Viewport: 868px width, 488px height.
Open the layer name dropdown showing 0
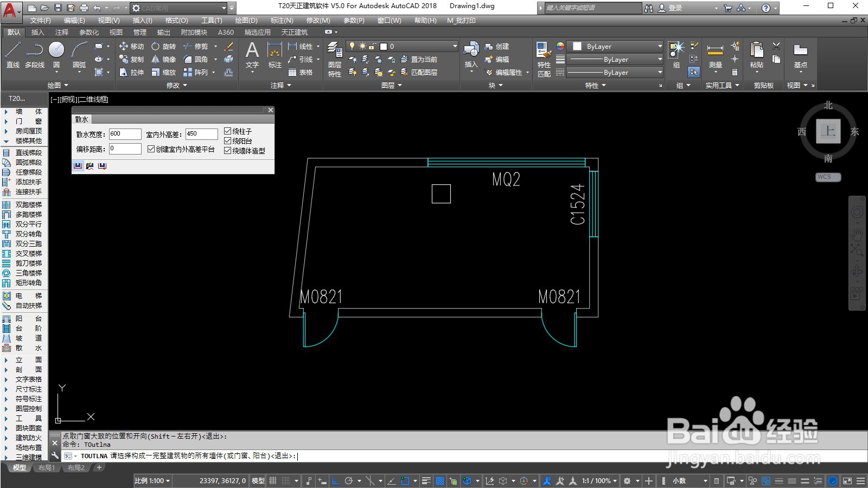coord(402,46)
